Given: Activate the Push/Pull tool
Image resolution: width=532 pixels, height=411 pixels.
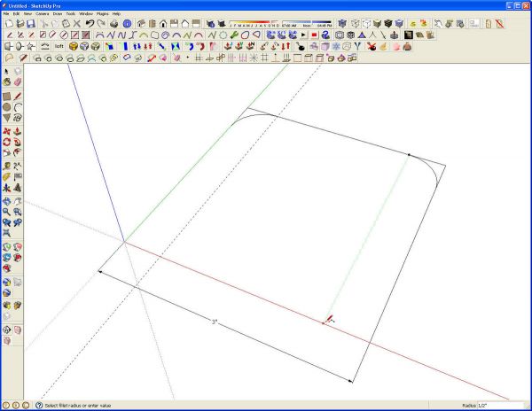Looking at the screenshot, I should coord(18,131).
